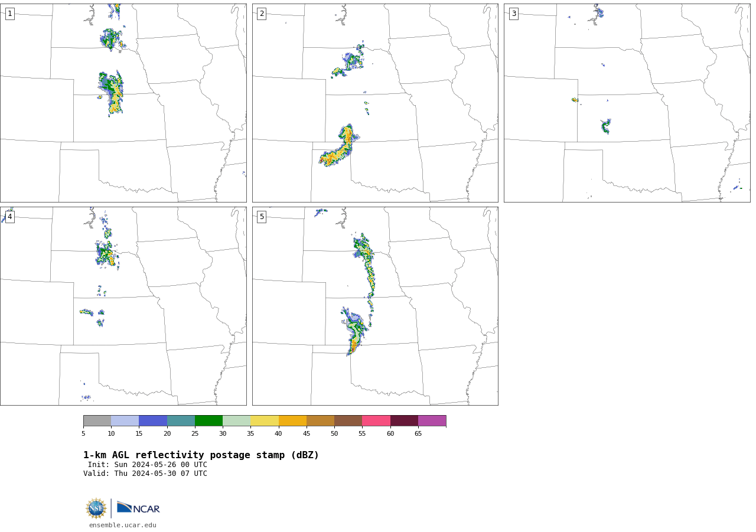Screen dimensions: 756x532
Task: Select the blue 15-20 dBZ swatch
Action: pyautogui.click(x=153, y=420)
